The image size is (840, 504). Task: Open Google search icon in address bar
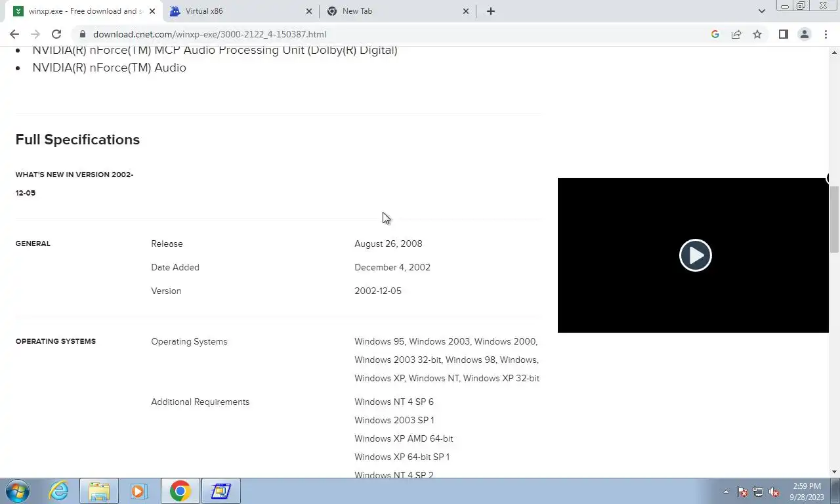715,34
